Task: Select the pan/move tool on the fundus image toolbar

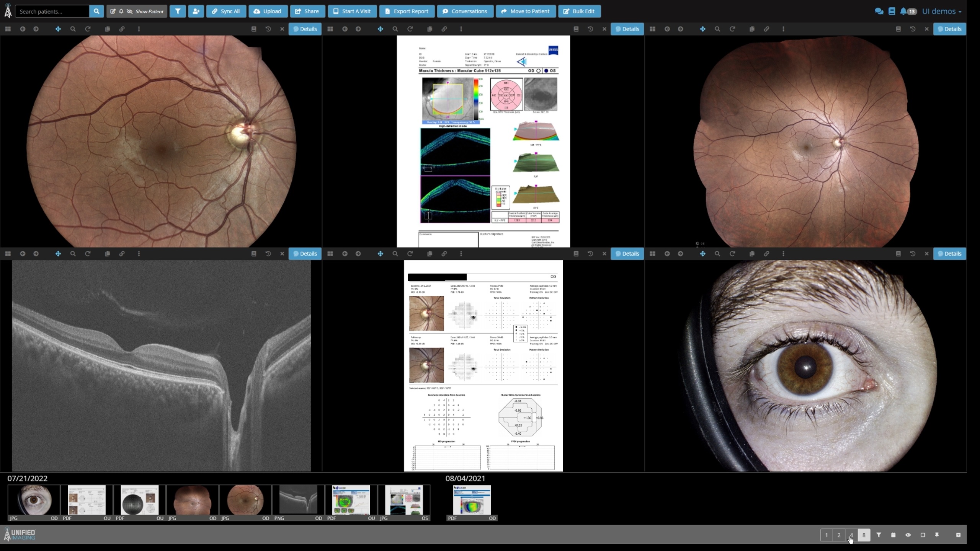Action: (58, 29)
